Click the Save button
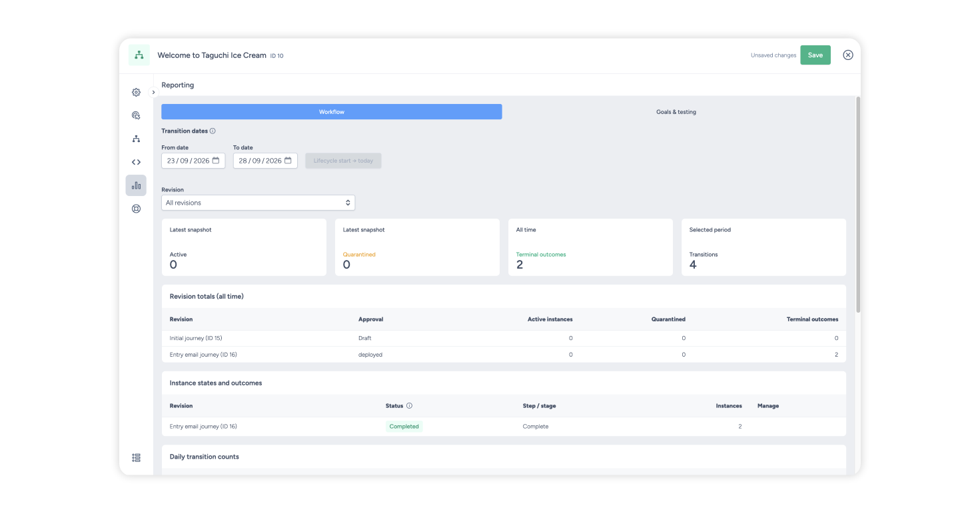This screenshot has height=514, width=980. coord(815,55)
